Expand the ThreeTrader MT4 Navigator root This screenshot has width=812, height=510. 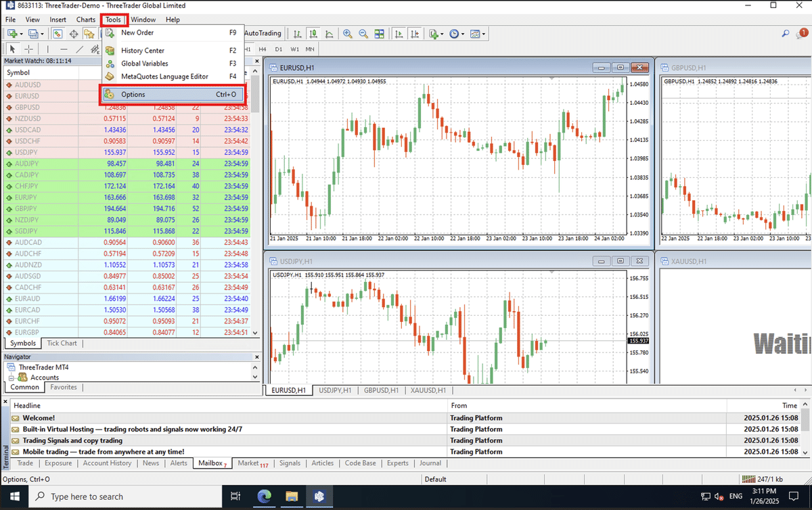coord(38,367)
